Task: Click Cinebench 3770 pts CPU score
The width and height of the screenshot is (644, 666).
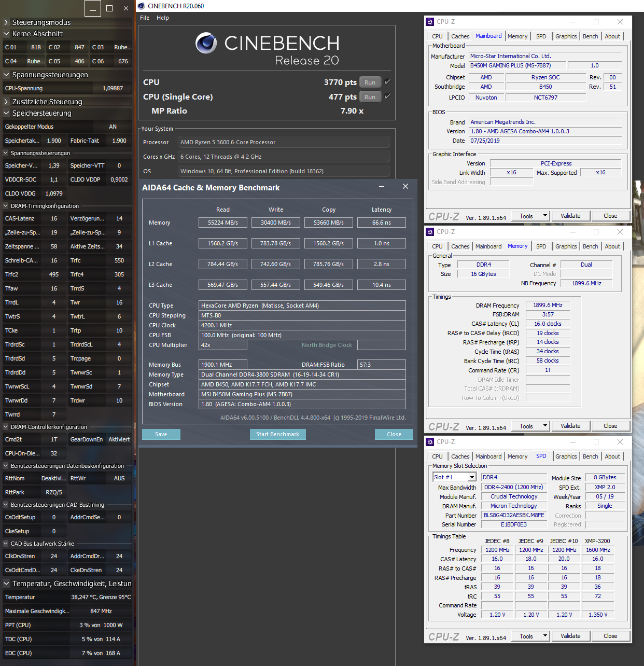Action: pyautogui.click(x=340, y=82)
